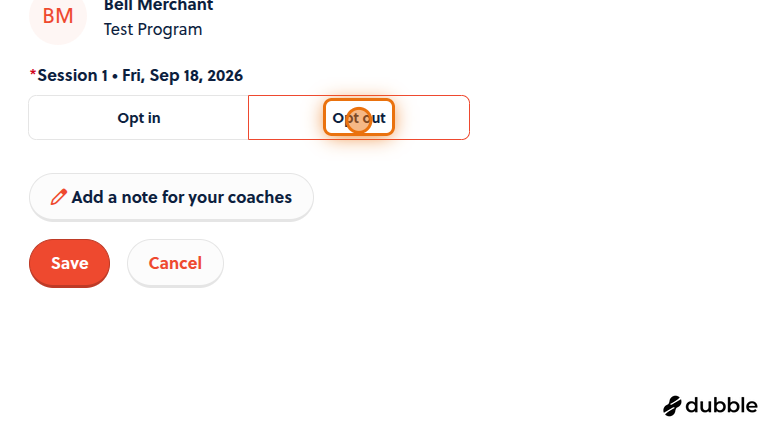The height and width of the screenshot is (424, 768).
Task: Click the Opt out text label
Action: [x=359, y=118]
